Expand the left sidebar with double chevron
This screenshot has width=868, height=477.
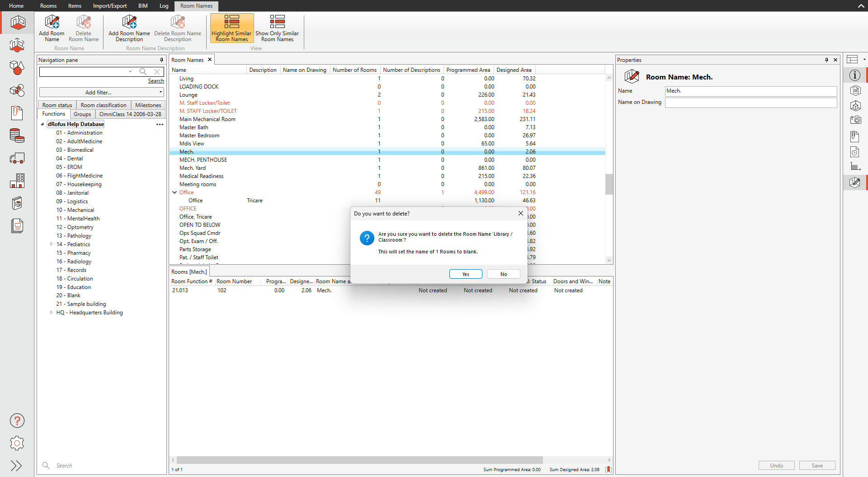pyautogui.click(x=16, y=466)
